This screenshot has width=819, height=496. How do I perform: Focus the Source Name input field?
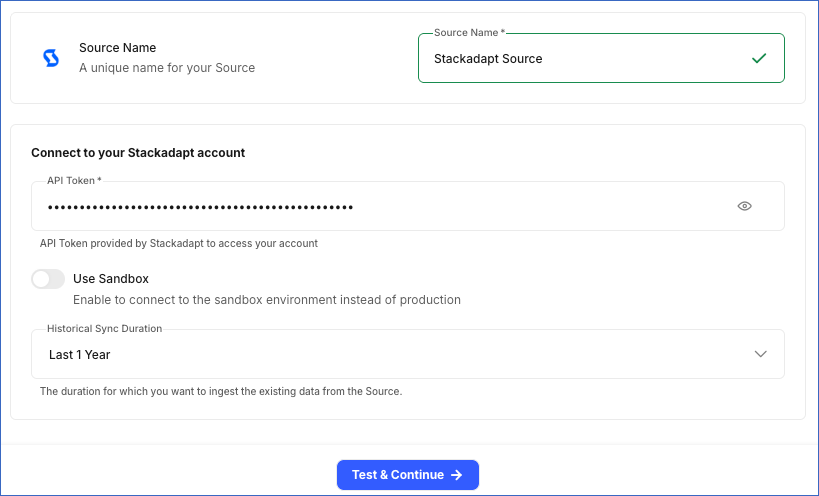coord(601,58)
